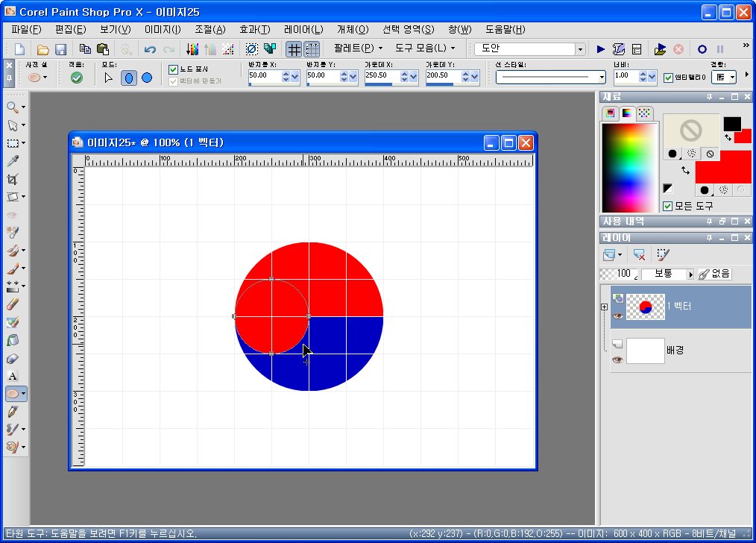Image resolution: width=756 pixels, height=543 pixels.
Task: Open the 선 스타일 line style dropdown
Action: point(601,76)
